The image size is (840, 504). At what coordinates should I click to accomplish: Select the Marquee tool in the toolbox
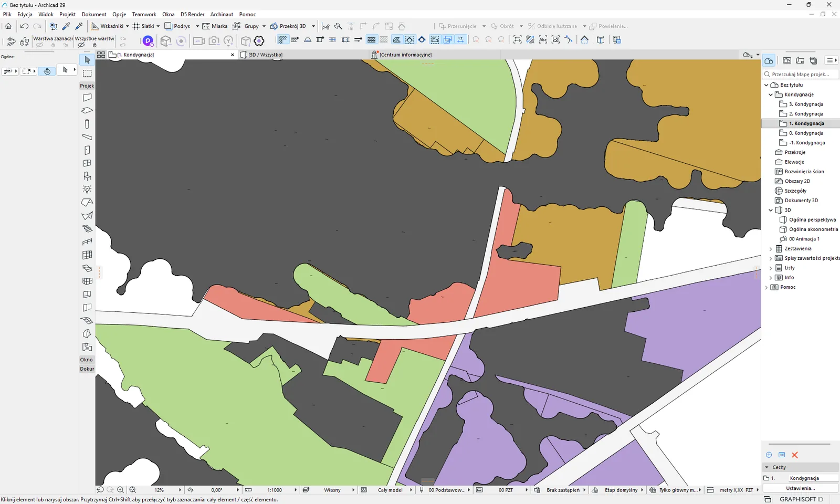click(87, 73)
